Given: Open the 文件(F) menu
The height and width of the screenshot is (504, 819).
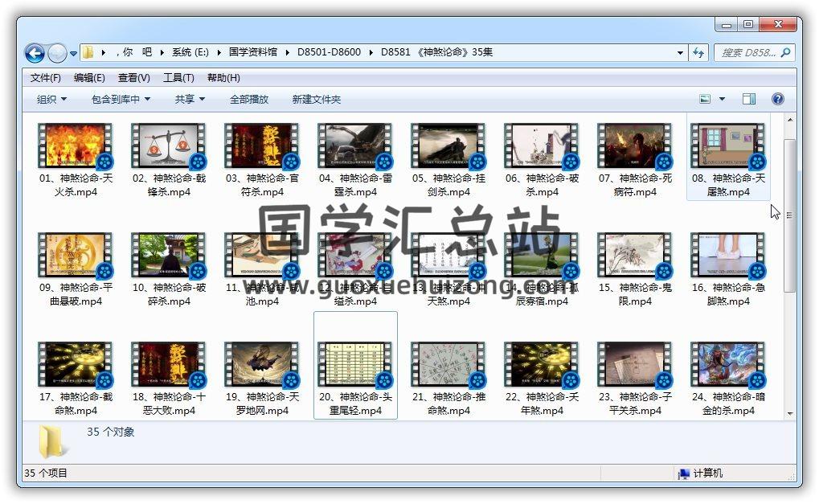Looking at the screenshot, I should 46,78.
